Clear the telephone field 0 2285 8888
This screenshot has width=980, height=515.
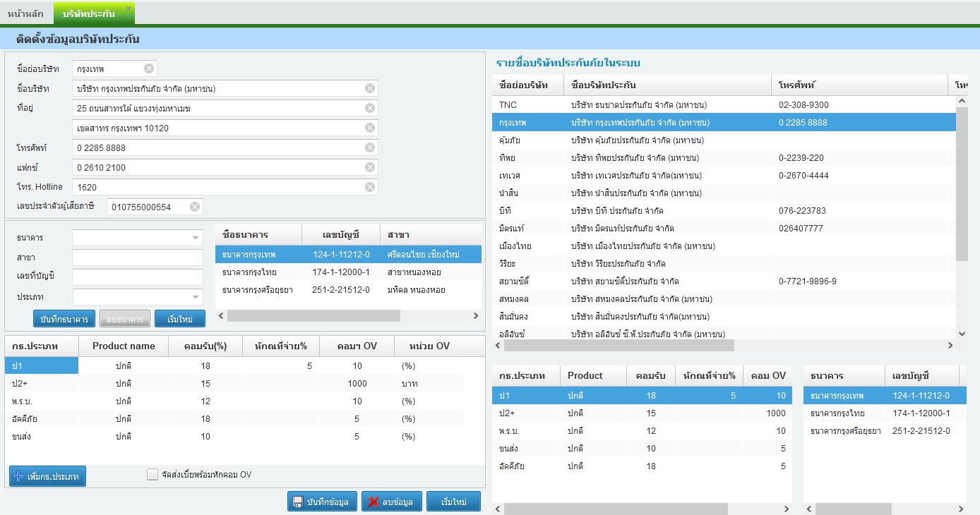point(370,147)
